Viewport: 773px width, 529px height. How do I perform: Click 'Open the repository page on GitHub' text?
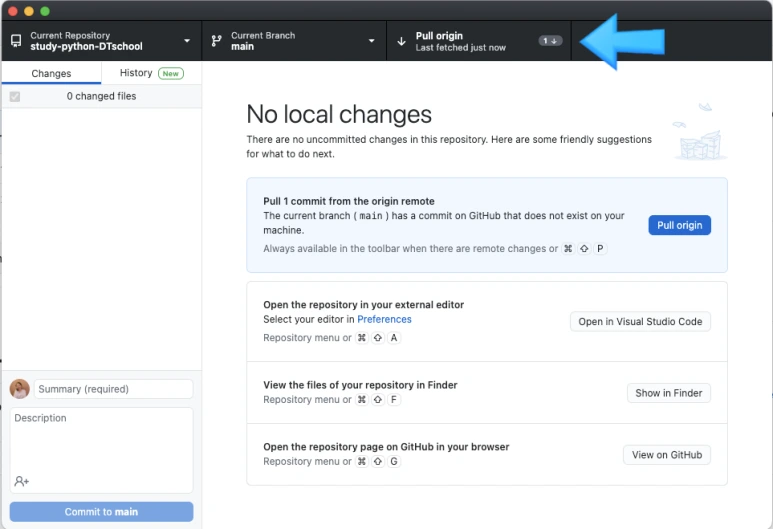(x=386, y=447)
